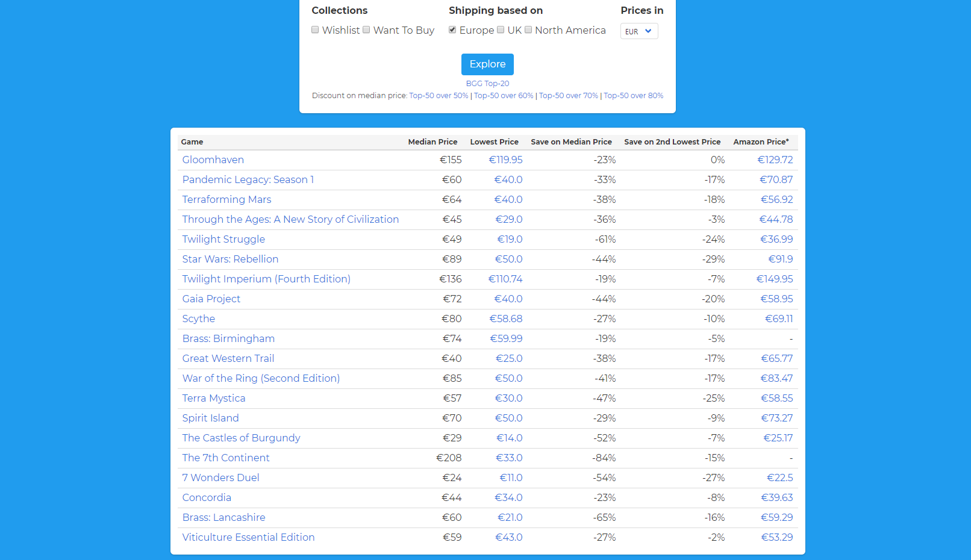
Task: Uncheck the Europe shipping checkbox
Action: pyautogui.click(x=452, y=30)
